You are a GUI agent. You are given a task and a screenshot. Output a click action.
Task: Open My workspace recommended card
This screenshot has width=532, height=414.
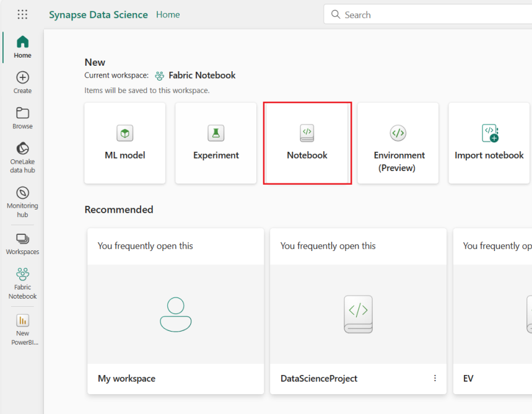[x=175, y=311]
